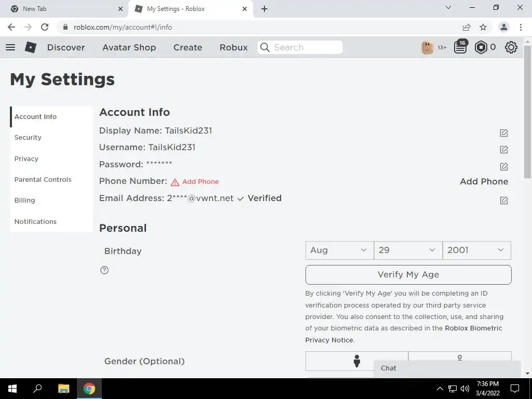Open the hamburger navigation menu
Image resolution: width=532 pixels, height=399 pixels.
10,47
